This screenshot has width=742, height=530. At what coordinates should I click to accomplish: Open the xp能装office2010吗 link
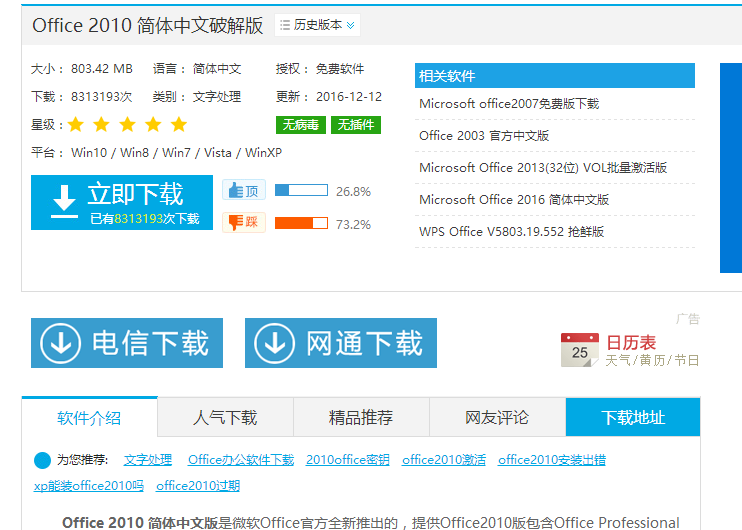coord(88,486)
